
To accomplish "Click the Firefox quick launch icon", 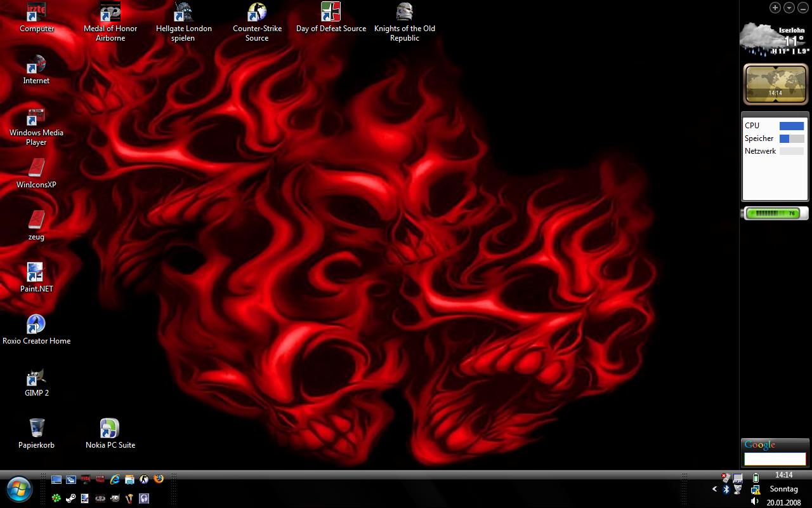I will [x=159, y=479].
